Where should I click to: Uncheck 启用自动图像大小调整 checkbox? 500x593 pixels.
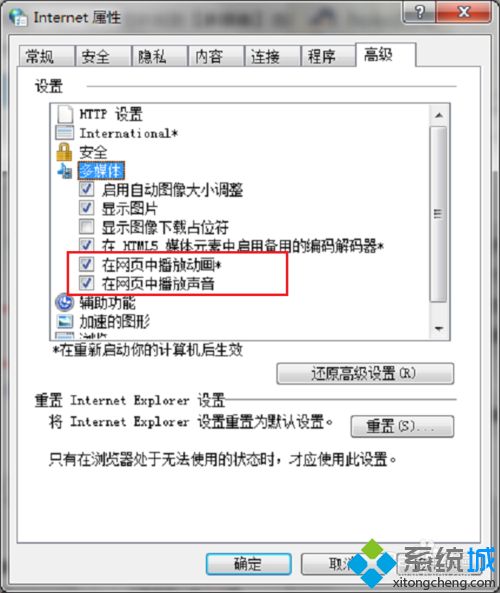tap(87, 189)
